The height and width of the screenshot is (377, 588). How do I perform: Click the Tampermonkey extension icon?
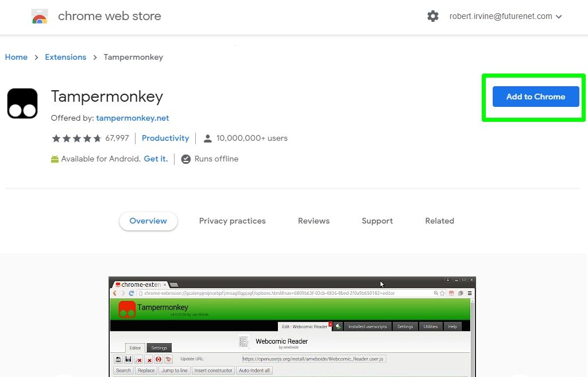[x=22, y=103]
